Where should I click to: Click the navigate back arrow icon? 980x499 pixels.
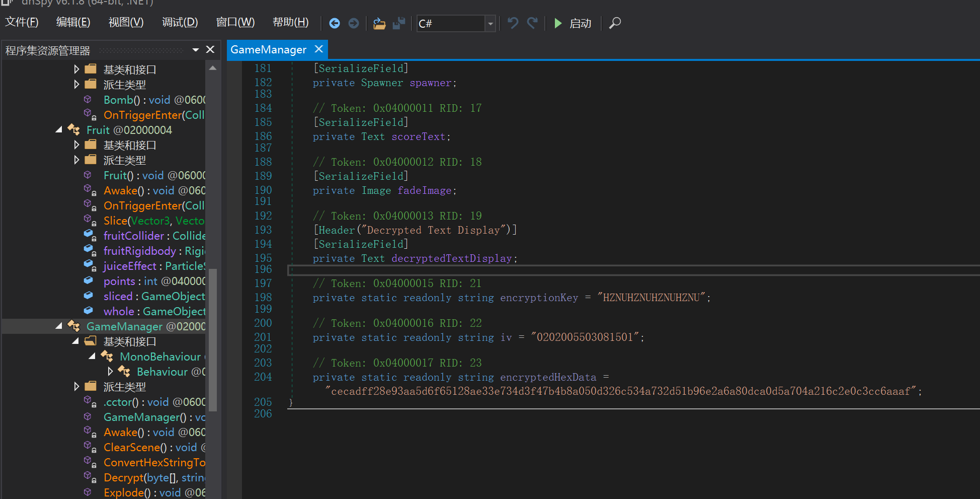334,24
